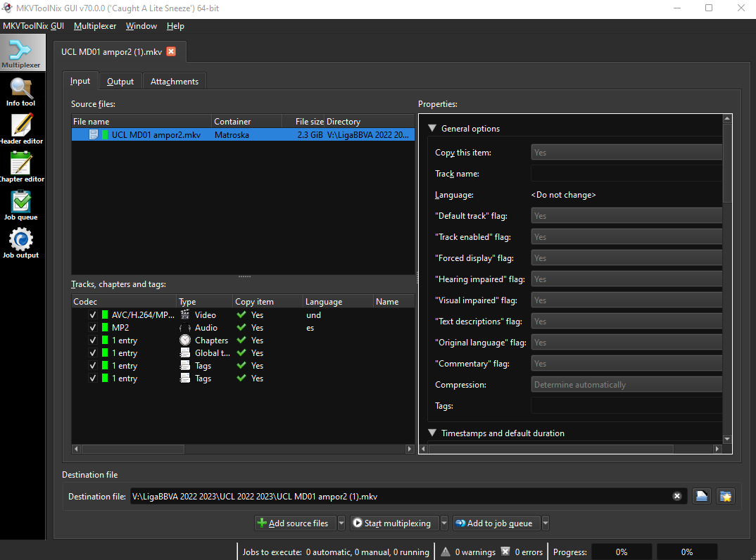Image resolution: width=756 pixels, height=560 pixels.
Task: Open Add to job queue dropdown arrow
Action: [546, 523]
